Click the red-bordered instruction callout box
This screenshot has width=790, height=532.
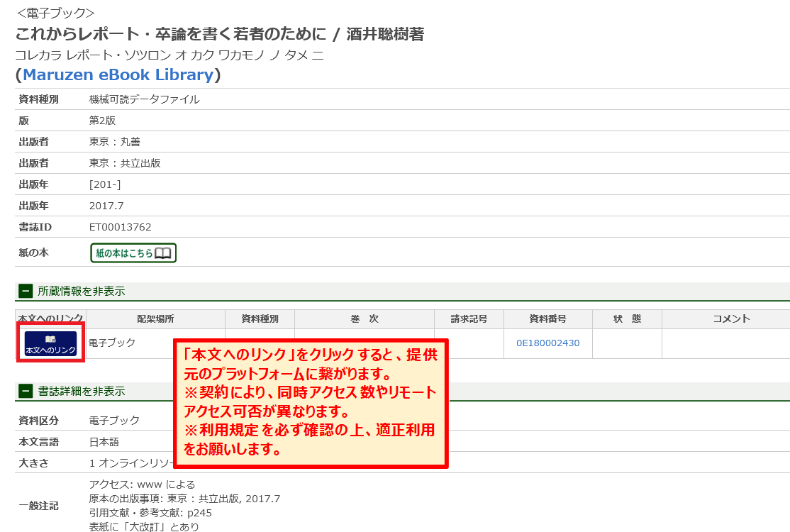pyautogui.click(x=311, y=403)
